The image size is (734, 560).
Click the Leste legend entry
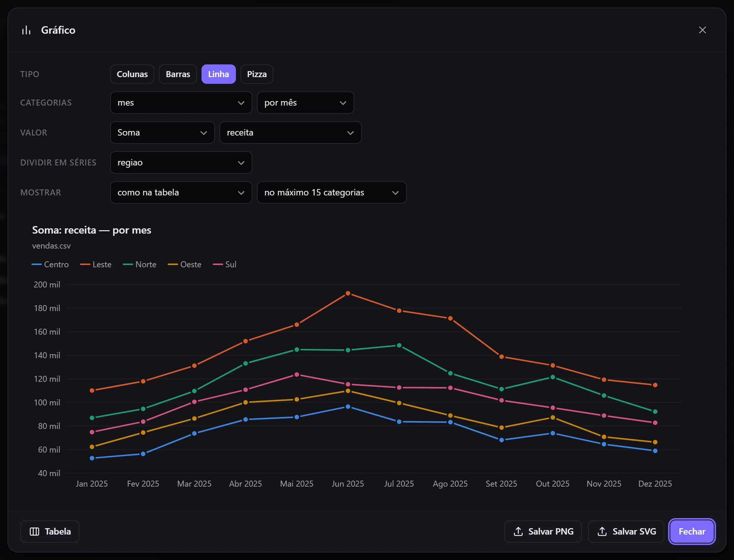(x=96, y=264)
